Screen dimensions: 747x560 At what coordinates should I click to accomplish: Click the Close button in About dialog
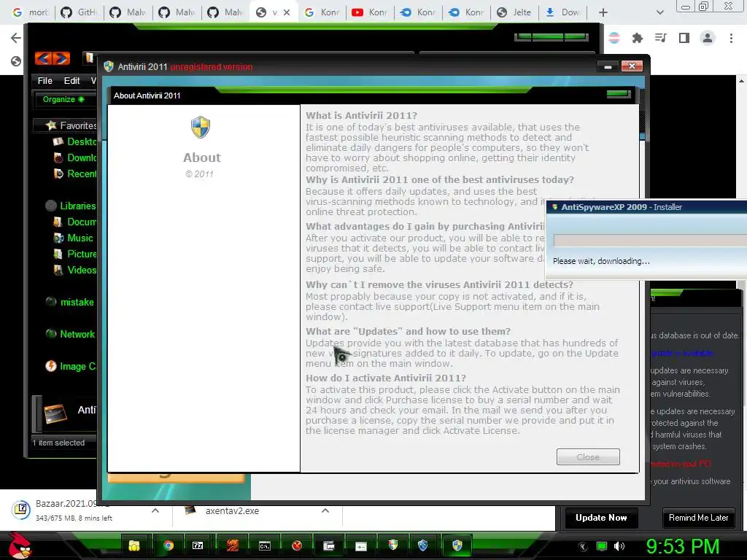coord(588,456)
